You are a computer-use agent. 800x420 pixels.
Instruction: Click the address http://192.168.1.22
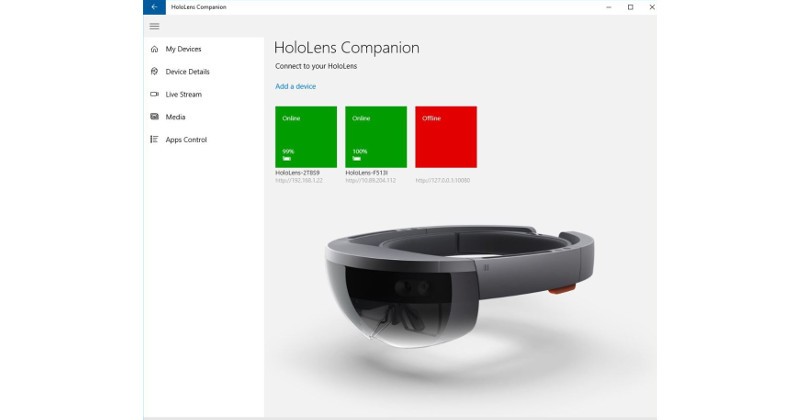pos(299,181)
